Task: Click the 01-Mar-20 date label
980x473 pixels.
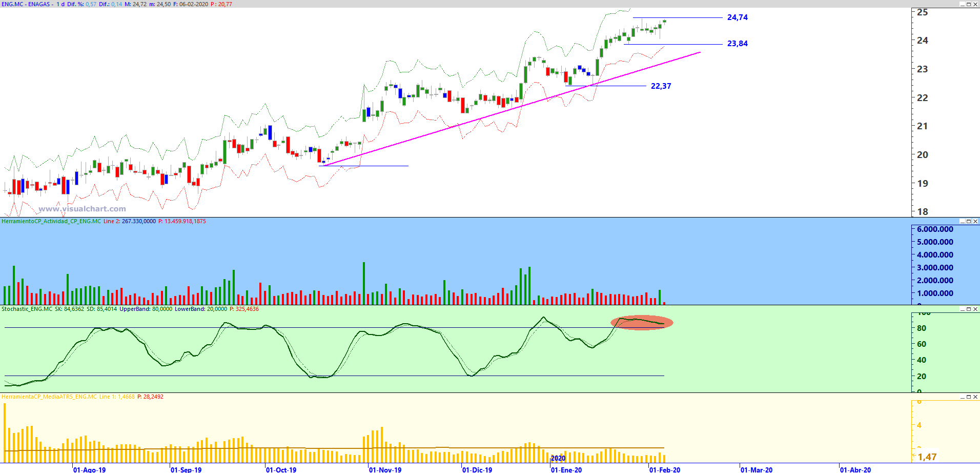Action: click(x=757, y=469)
